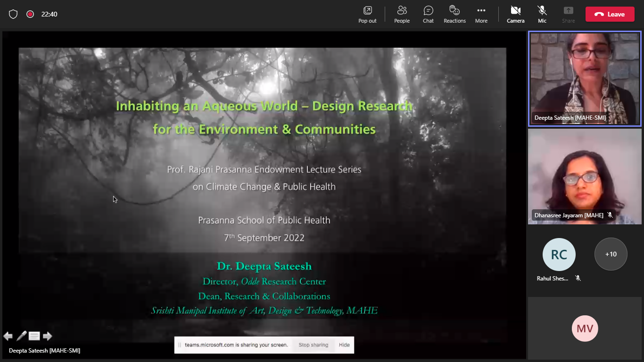644x362 pixels.
Task: Expand the More actions menu
Action: tap(481, 14)
